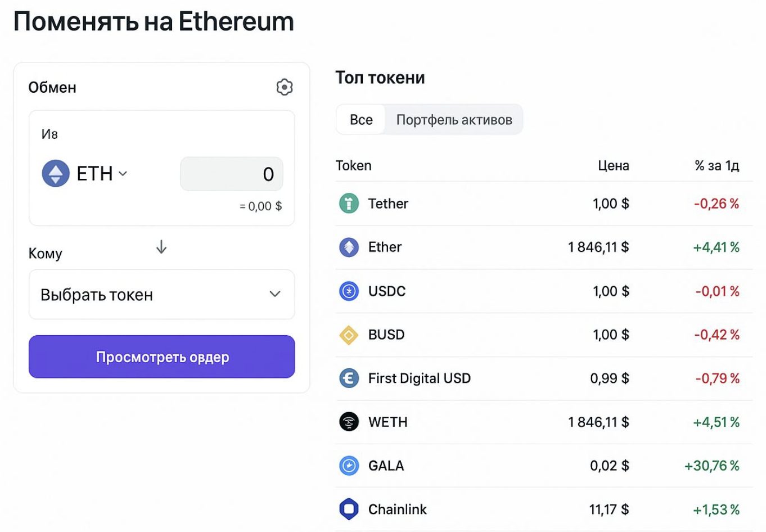Open the Chainlink token row link
The image size is (766, 532).
click(x=397, y=510)
